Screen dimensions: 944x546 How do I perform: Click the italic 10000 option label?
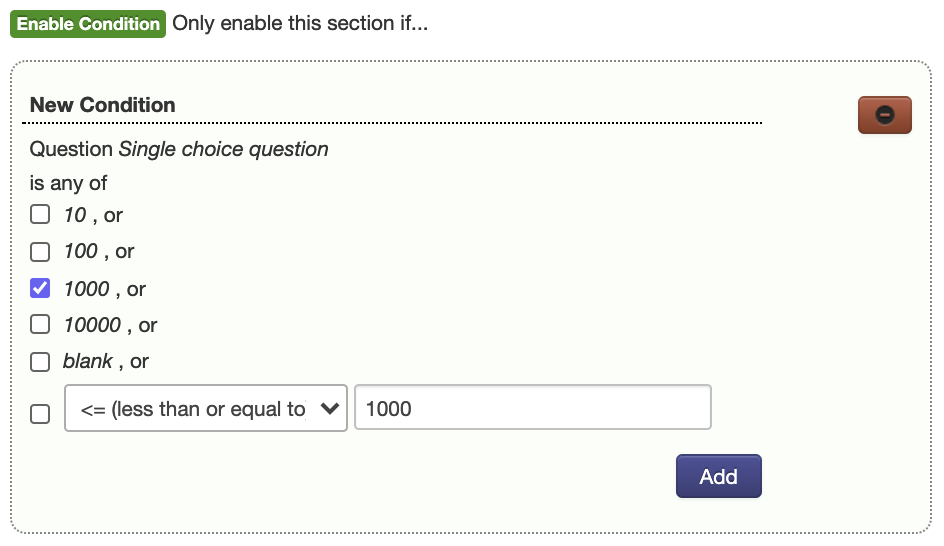click(x=92, y=325)
